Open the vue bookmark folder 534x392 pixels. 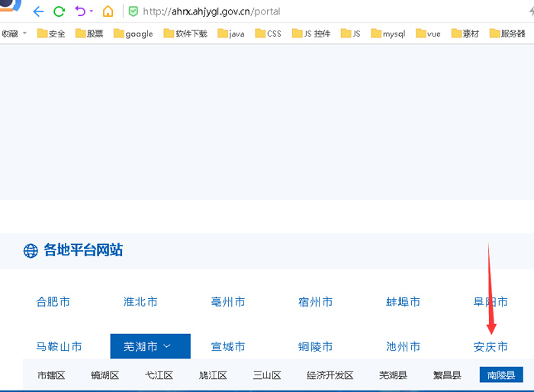(x=428, y=34)
